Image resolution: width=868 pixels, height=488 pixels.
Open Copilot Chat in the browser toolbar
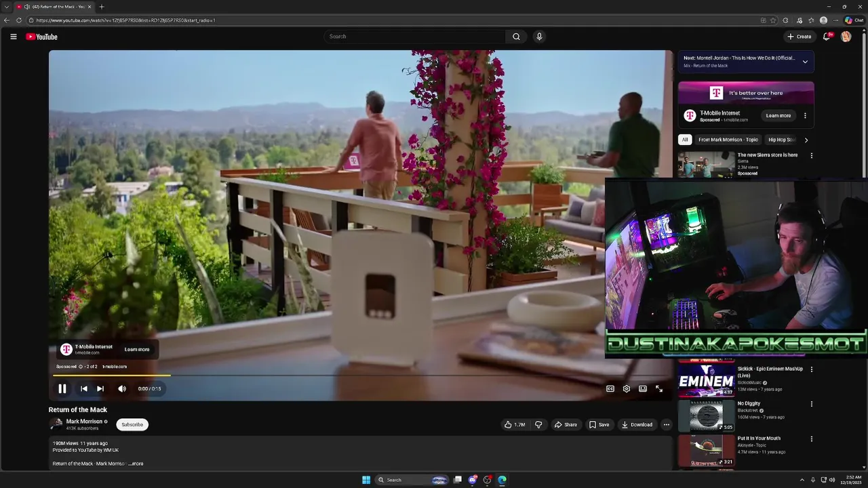pyautogui.click(x=854, y=20)
